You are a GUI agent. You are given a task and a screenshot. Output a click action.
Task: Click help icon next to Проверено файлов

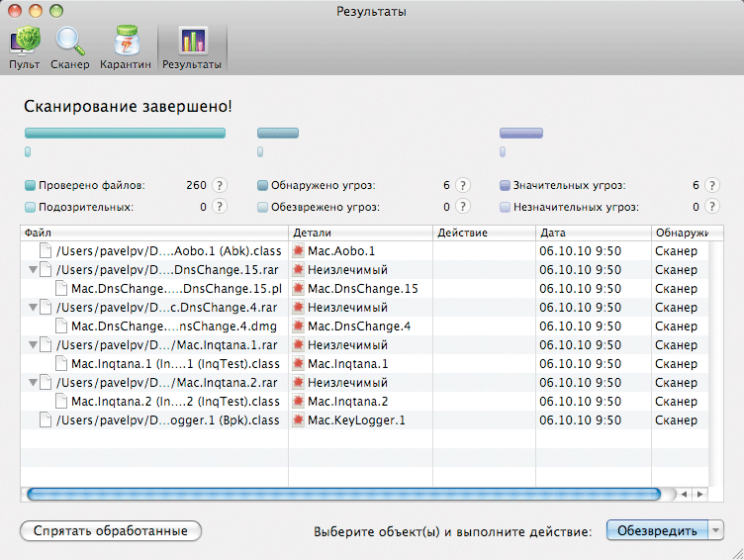pyautogui.click(x=219, y=185)
